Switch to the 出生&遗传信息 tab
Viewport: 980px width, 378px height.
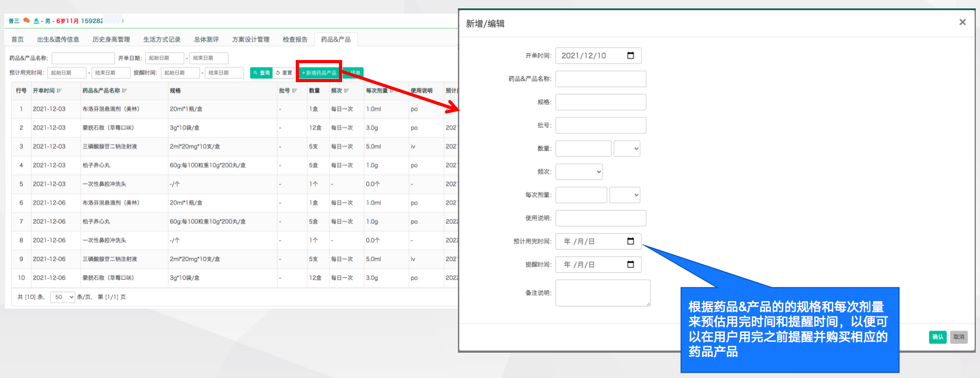58,39
